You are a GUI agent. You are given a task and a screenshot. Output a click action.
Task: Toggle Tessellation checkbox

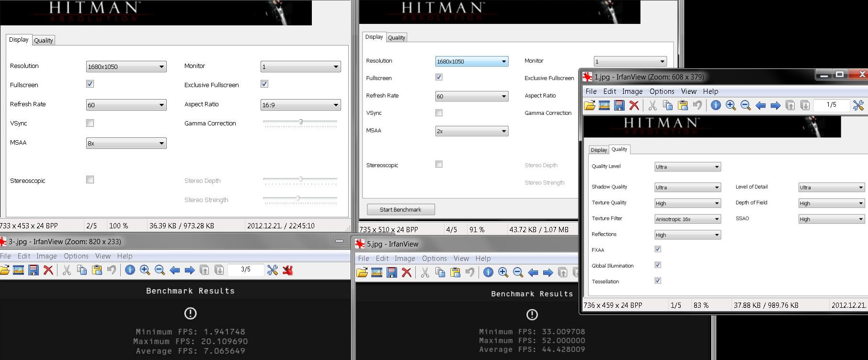(x=658, y=281)
